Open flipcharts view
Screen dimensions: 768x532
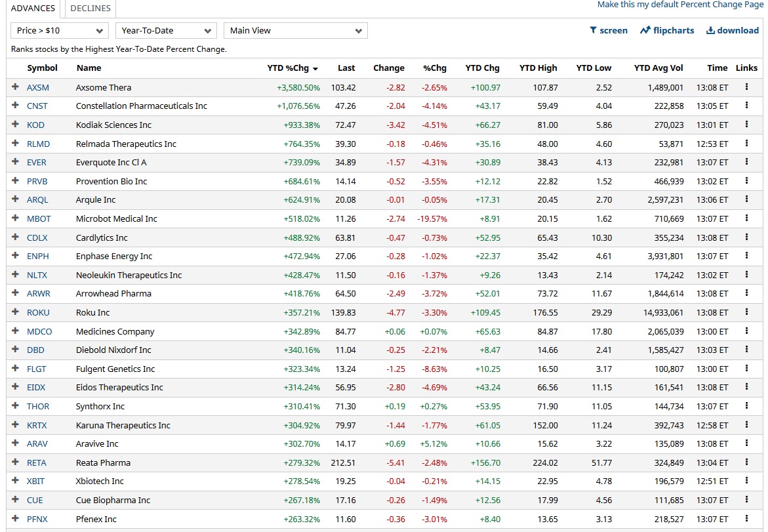coord(667,30)
